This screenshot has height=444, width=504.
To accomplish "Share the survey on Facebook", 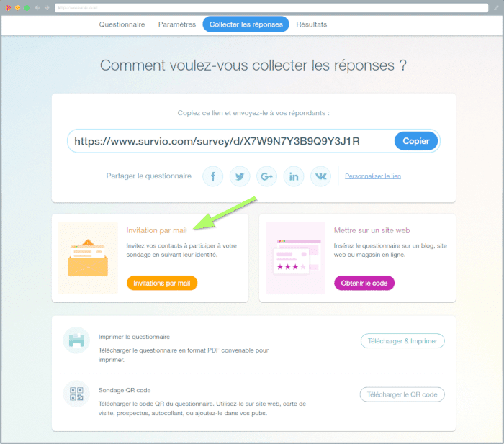I will pos(213,176).
